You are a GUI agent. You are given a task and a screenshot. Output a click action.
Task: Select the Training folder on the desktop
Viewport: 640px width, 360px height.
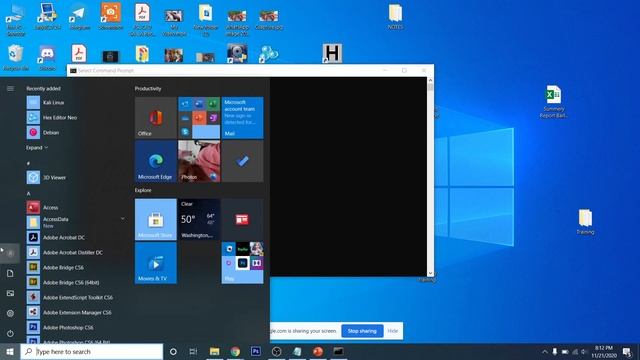585,222
